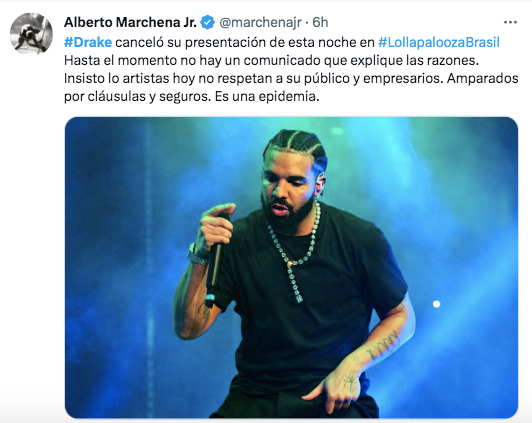532x423 pixels.
Task: Click the white stage light dot in the photo
Action: coord(436,304)
